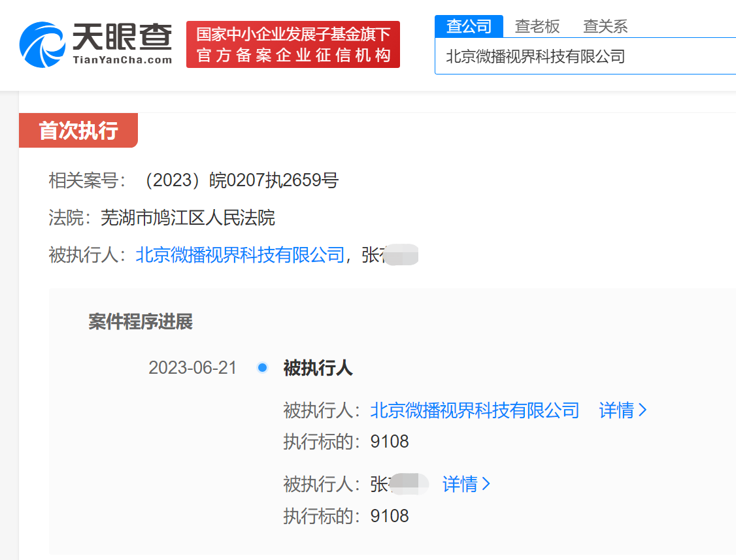
Task: Click the TianYanCha.com wordmark text
Action: (122, 60)
